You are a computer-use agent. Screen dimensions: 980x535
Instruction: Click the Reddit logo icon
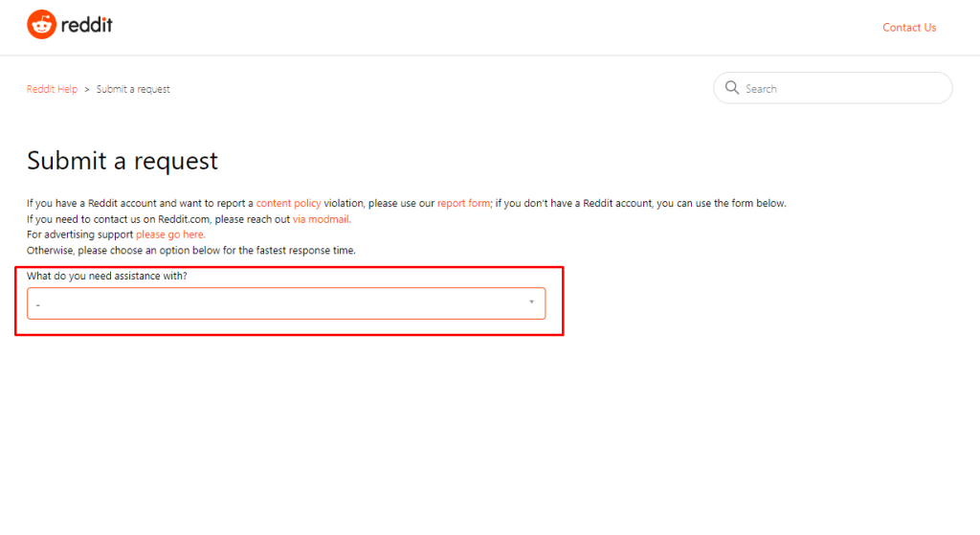coord(41,24)
